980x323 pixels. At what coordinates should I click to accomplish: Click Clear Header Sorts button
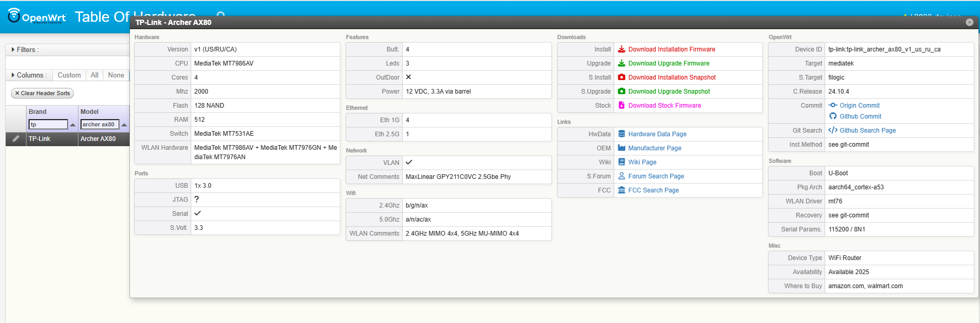tap(42, 94)
